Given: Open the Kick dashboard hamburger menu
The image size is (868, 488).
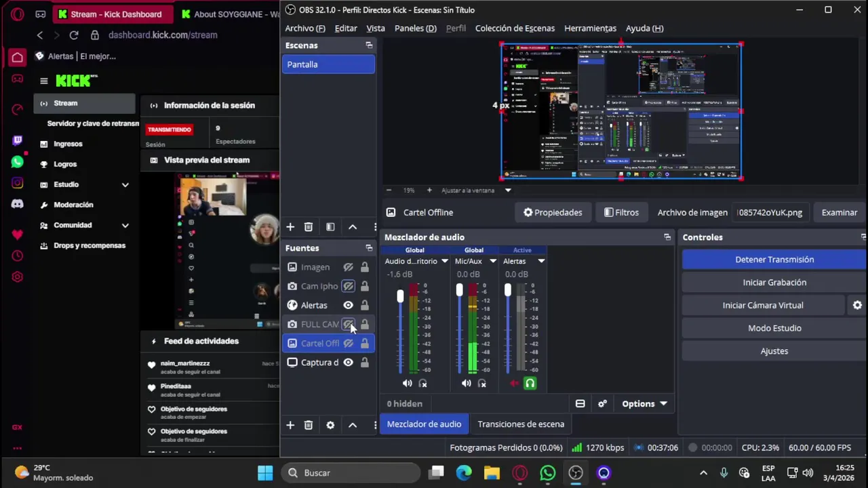Looking at the screenshot, I should (x=44, y=81).
